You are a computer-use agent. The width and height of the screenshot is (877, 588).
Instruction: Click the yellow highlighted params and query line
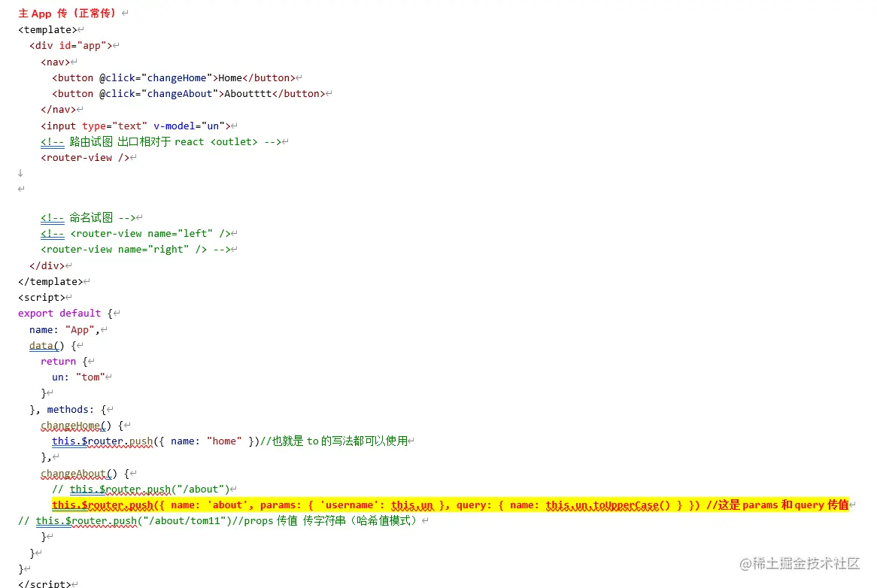point(451,505)
